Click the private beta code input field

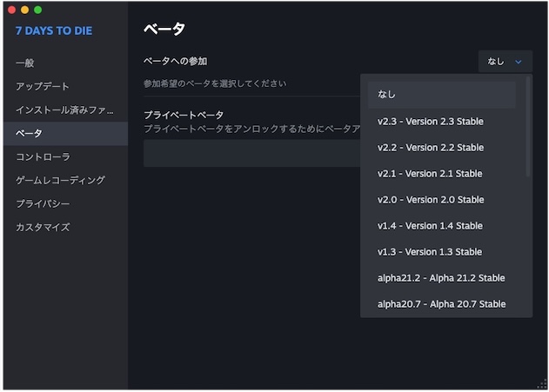(x=251, y=154)
